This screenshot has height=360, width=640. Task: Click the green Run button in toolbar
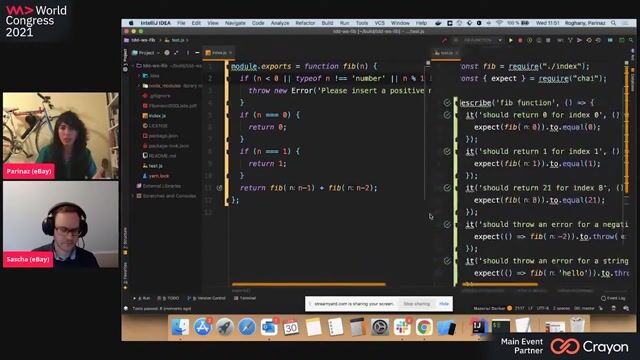tap(510, 40)
